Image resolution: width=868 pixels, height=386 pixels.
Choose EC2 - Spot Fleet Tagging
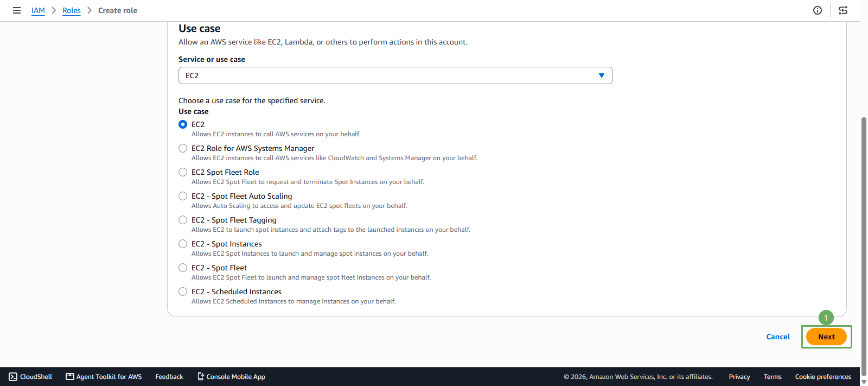(183, 220)
